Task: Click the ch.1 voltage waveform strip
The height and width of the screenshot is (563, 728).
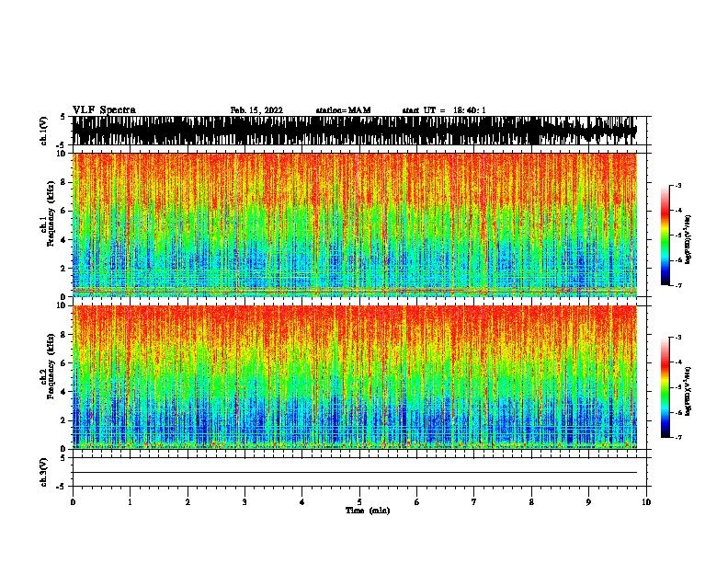Action: click(x=355, y=131)
